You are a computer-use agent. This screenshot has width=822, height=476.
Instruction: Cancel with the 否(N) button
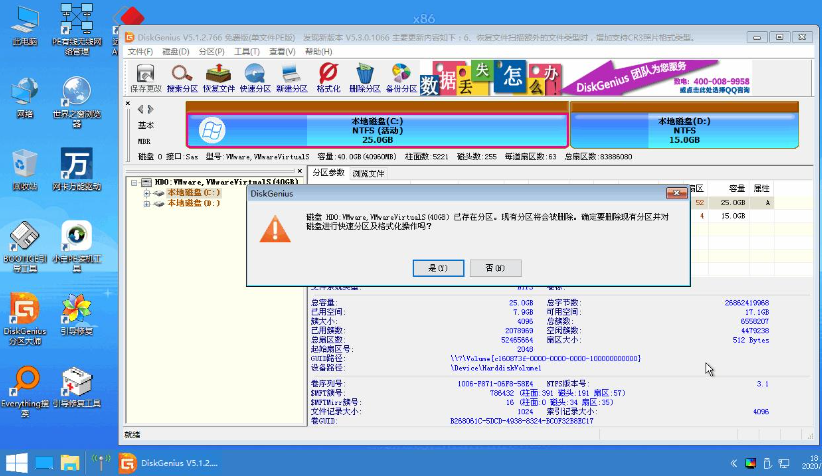(495, 268)
